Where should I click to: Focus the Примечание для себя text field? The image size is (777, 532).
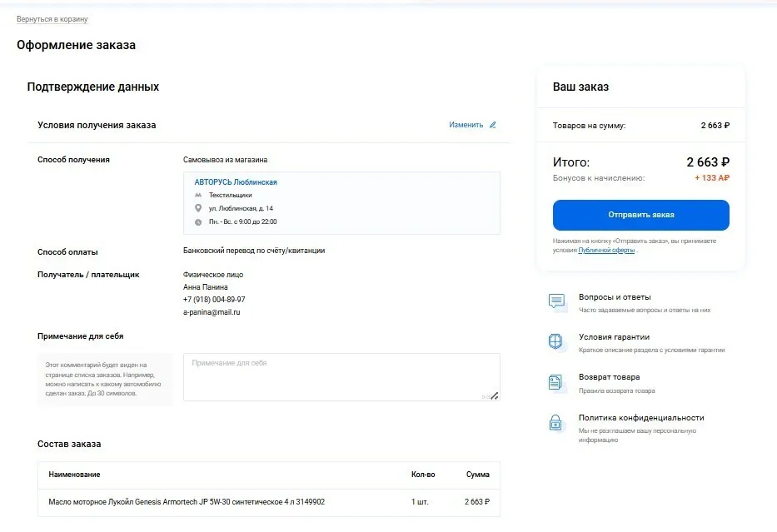point(341,377)
